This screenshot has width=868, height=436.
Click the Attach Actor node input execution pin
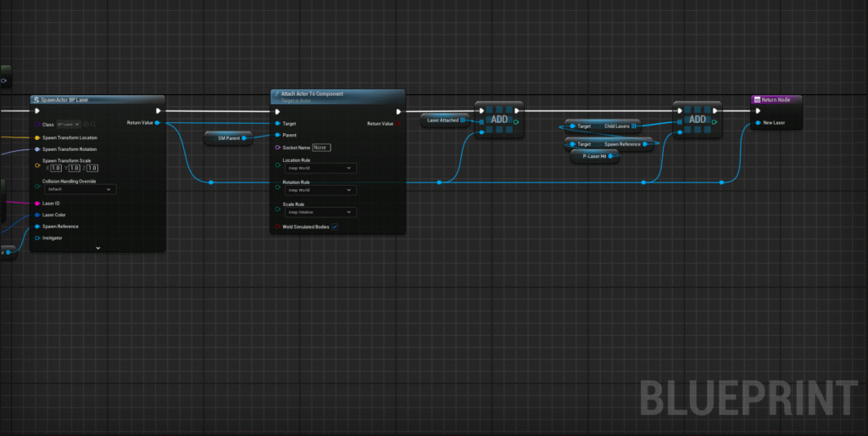277,111
